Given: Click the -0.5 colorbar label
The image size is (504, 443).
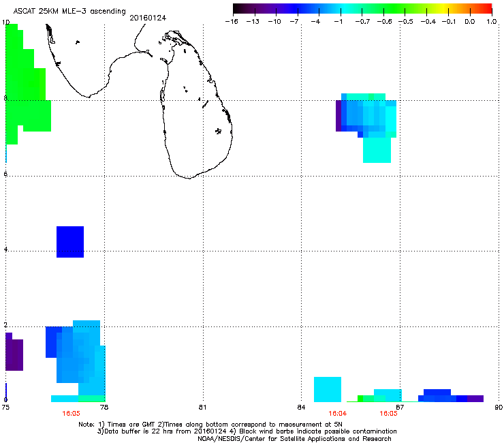Looking at the screenshot, I should [x=406, y=22].
